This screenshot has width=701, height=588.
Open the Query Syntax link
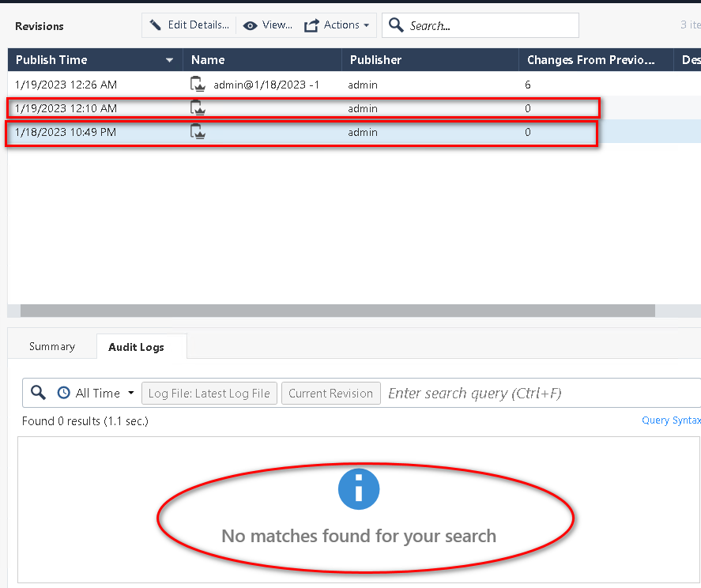[x=670, y=420]
